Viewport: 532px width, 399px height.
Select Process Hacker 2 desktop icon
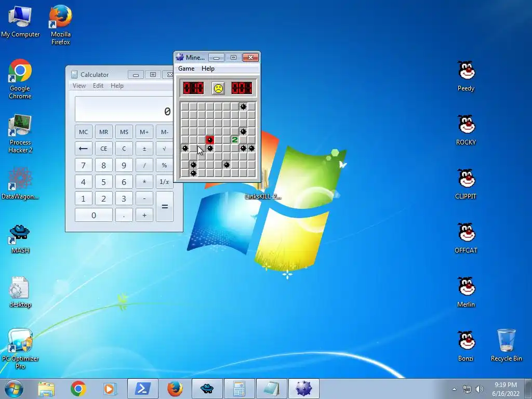pyautogui.click(x=20, y=134)
